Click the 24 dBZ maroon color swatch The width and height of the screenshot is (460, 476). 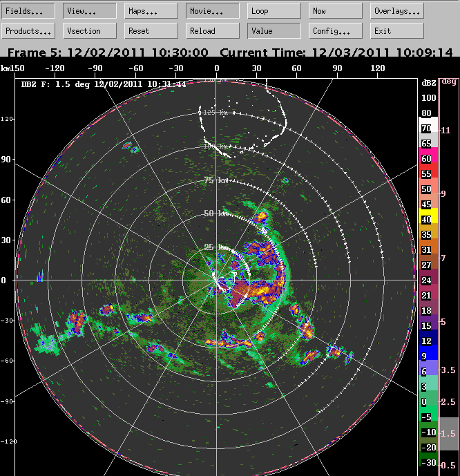pos(428,276)
